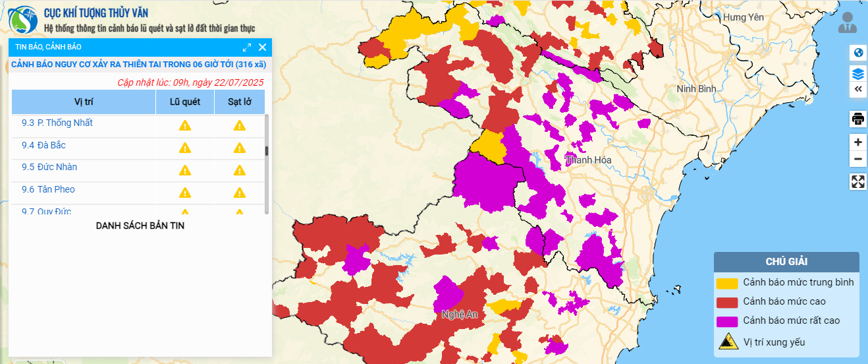Zoom out of the map
The height and width of the screenshot is (364, 868).
point(857,159)
